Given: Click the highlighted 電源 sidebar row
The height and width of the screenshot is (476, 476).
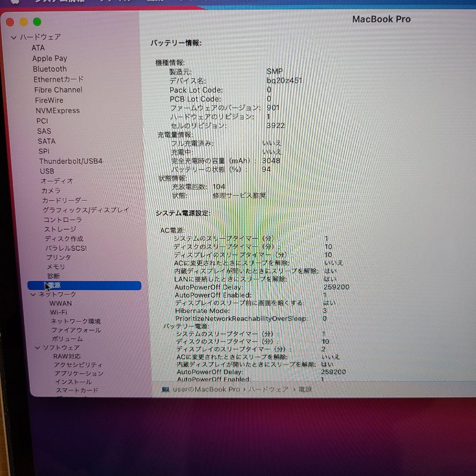Looking at the screenshot, I should pos(84,285).
